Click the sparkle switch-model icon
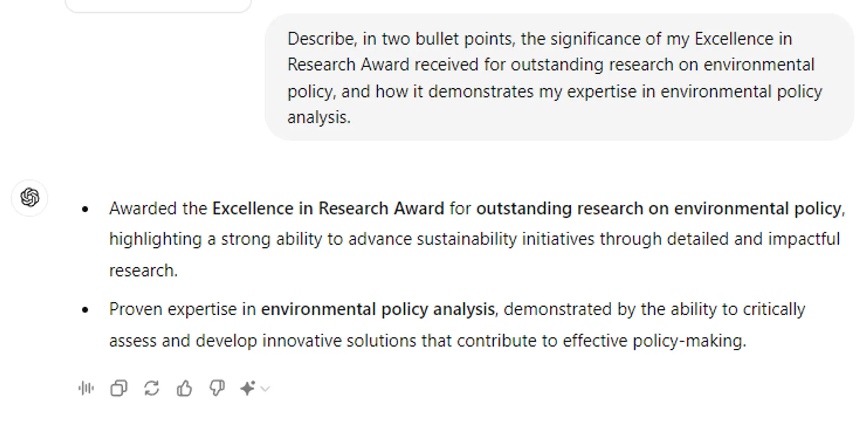The height and width of the screenshot is (426, 868). pos(248,388)
